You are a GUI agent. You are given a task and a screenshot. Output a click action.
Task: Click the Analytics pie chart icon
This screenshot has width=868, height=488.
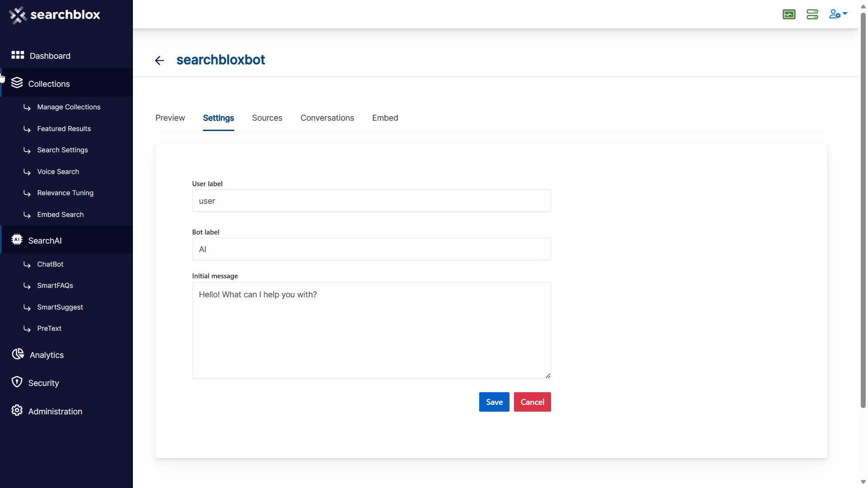[18, 354]
